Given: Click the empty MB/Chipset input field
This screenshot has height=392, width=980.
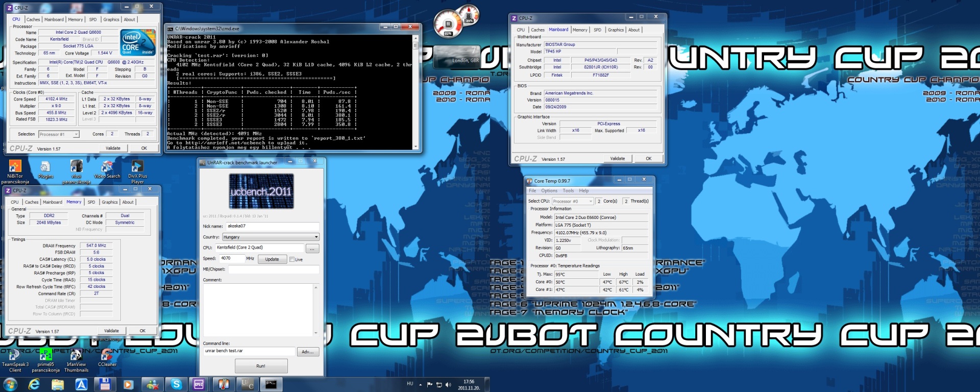Looking at the screenshot, I should pyautogui.click(x=274, y=269).
